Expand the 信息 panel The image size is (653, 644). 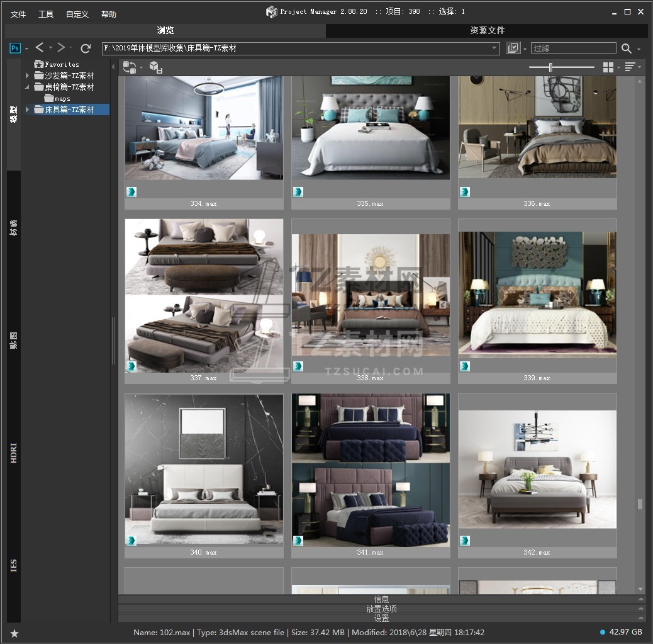(381, 599)
